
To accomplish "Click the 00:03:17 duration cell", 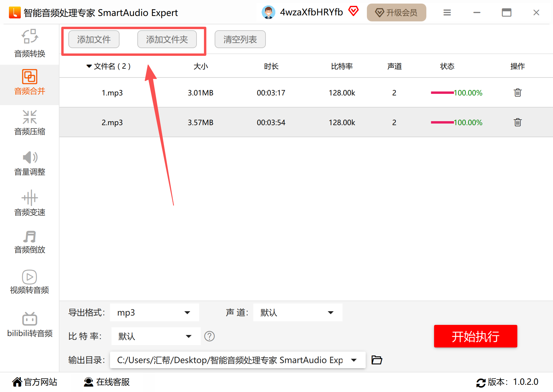I will click(x=271, y=93).
